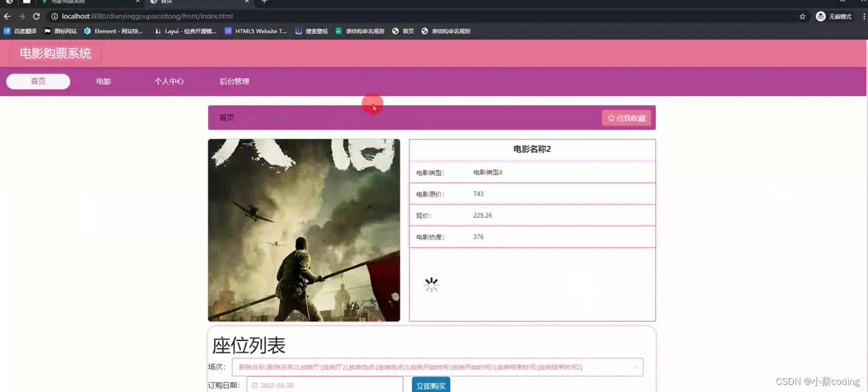Click the popularity value 376
The height and width of the screenshot is (392, 868).
click(478, 237)
